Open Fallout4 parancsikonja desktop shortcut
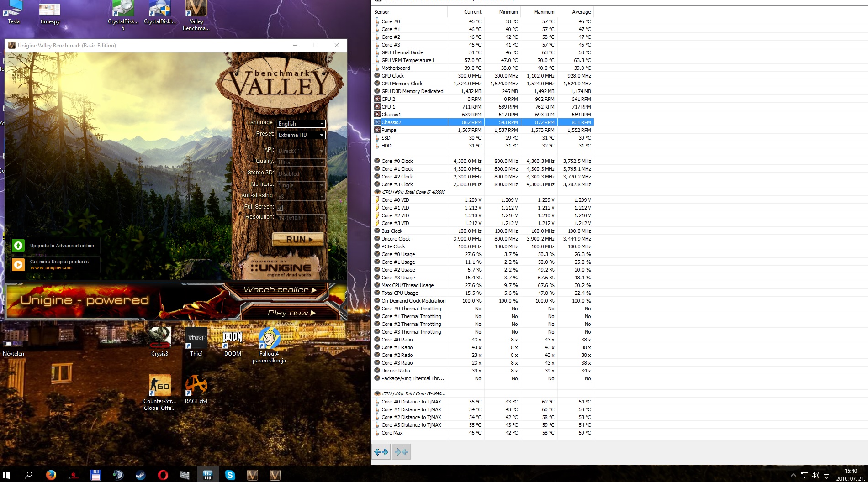This screenshot has width=868, height=482. 269,345
